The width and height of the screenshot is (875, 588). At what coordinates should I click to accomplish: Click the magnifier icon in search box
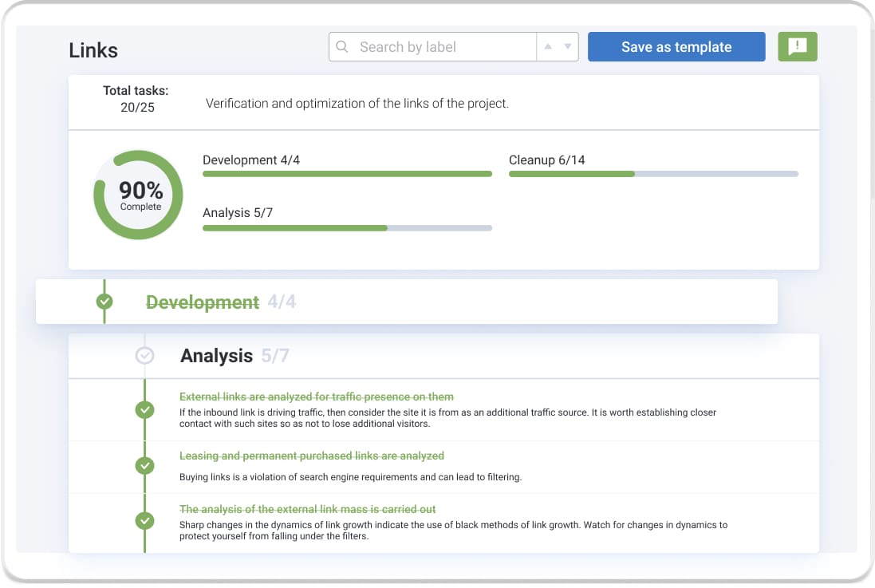pos(342,47)
